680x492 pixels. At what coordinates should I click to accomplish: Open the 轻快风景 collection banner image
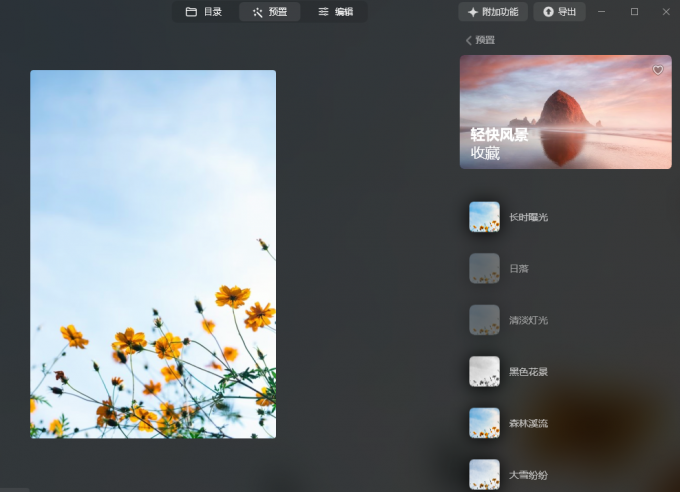(566, 112)
